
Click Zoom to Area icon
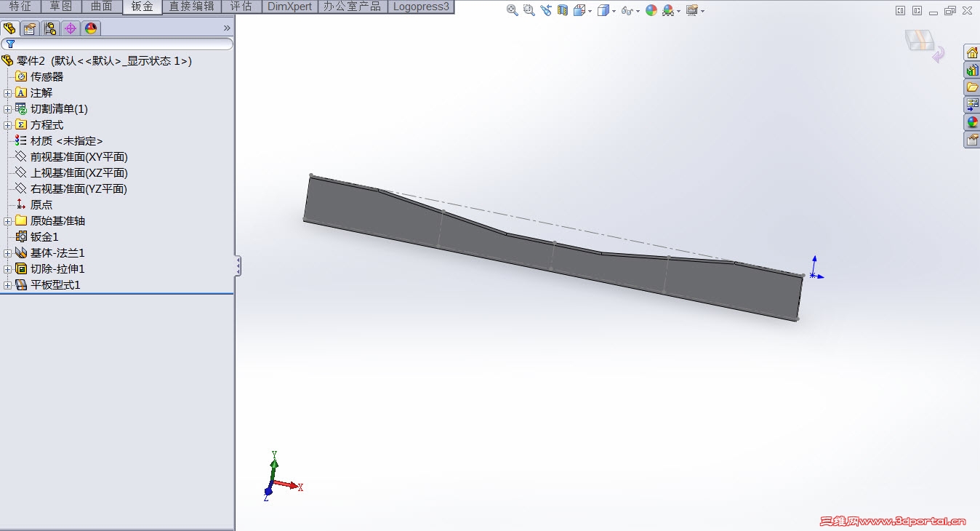click(529, 10)
